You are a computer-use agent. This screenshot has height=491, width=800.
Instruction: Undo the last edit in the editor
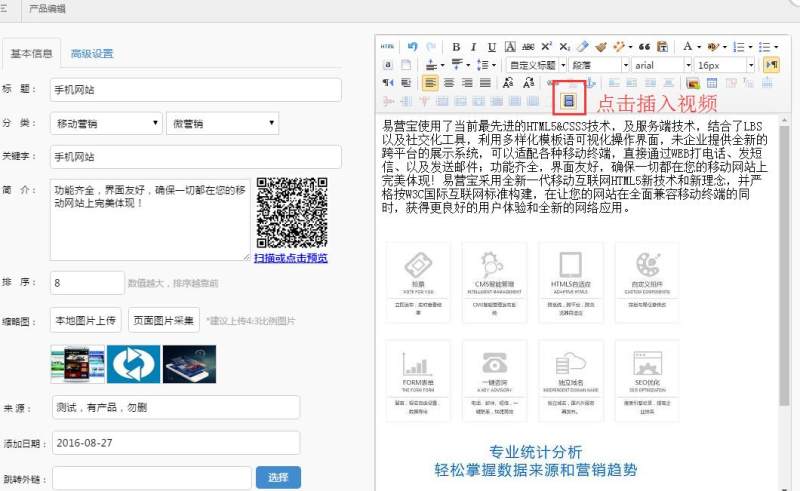413,47
